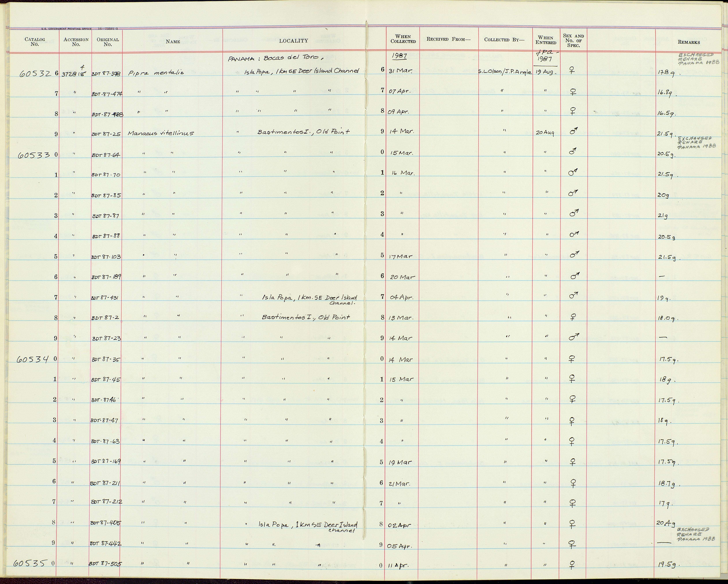This screenshot has width=728, height=584.
Task: Click original number BDT 87-189
Action: pos(106,277)
